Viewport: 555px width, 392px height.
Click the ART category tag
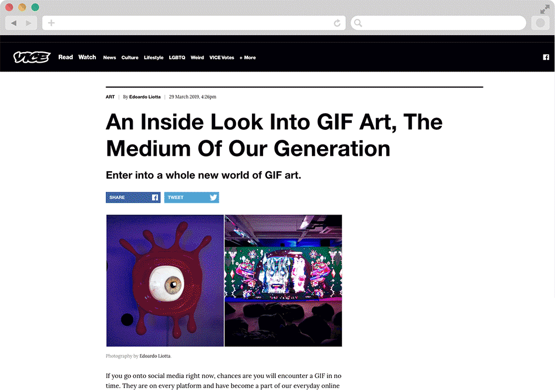(110, 97)
